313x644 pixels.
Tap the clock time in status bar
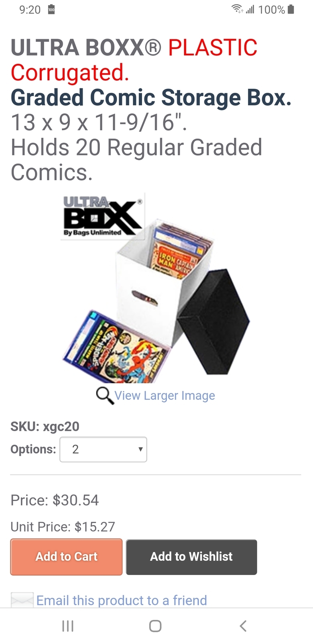click(x=30, y=10)
